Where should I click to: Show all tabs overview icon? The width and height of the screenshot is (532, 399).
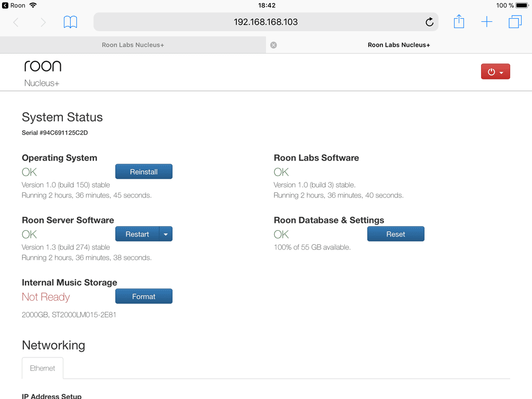[x=515, y=22]
